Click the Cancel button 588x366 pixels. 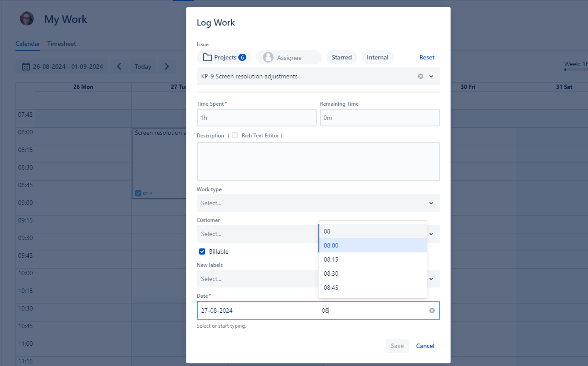point(425,346)
